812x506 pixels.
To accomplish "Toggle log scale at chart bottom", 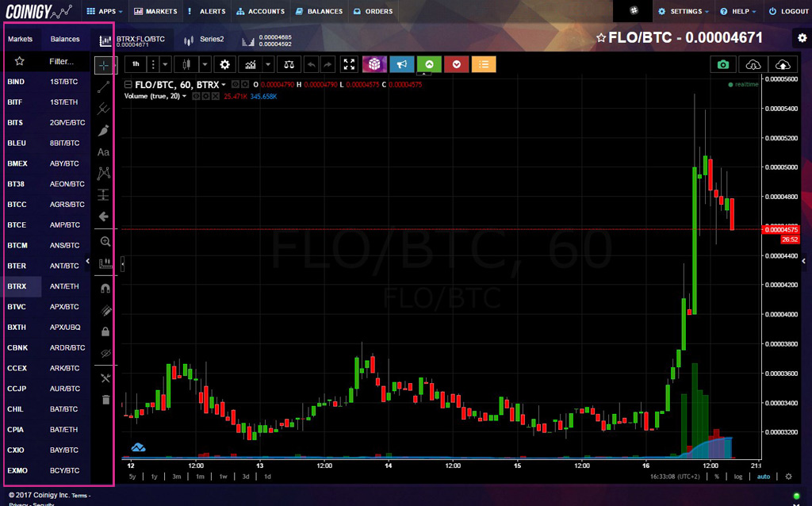I will click(x=738, y=477).
